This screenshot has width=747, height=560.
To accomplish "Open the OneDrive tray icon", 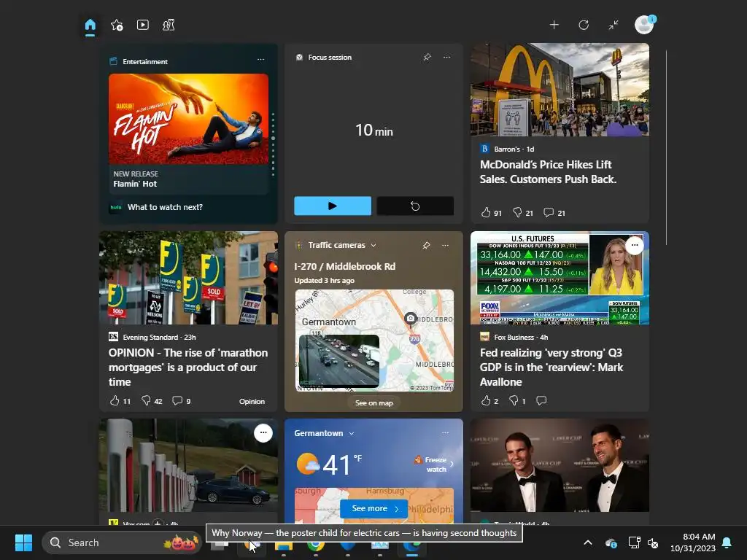I will 611,542.
